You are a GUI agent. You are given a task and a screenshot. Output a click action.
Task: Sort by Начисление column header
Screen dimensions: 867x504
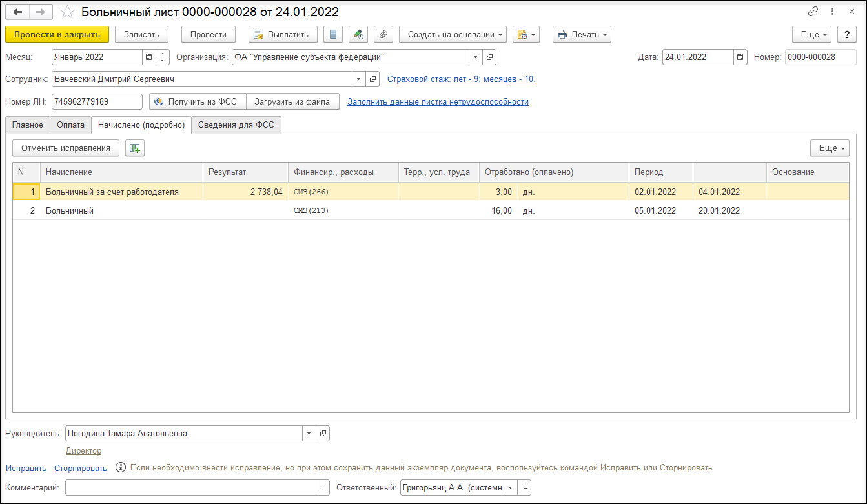[121, 172]
